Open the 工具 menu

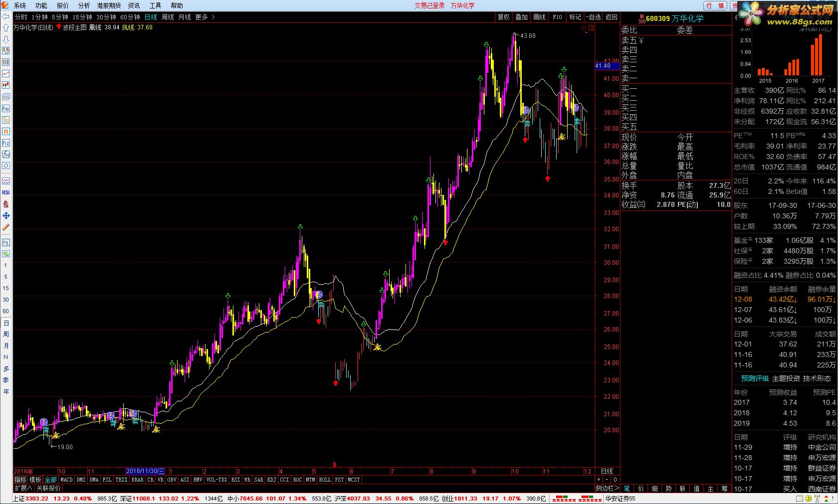pos(156,5)
